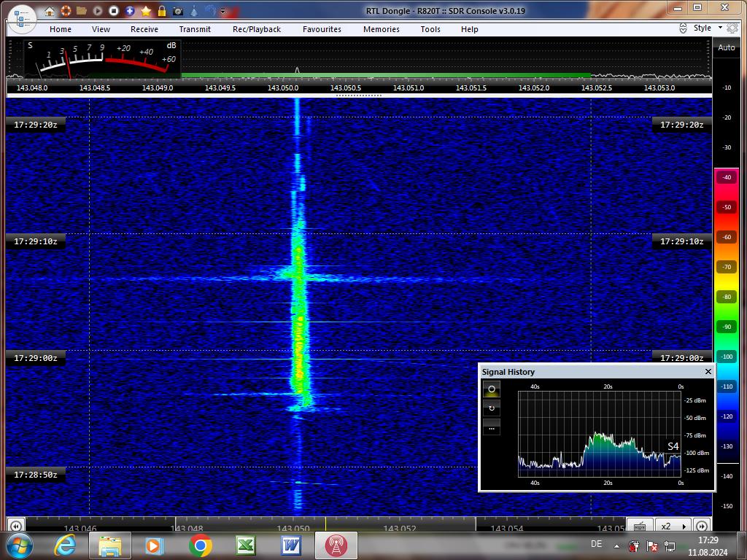Screen dimensions: 747x560
Task: Open Excel from taskbar
Action: click(246, 546)
